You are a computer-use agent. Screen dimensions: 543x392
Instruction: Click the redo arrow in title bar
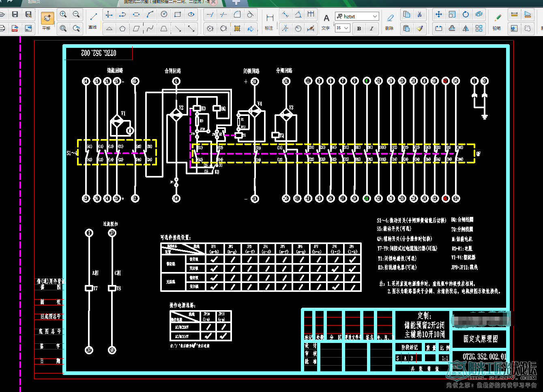click(10, 1)
